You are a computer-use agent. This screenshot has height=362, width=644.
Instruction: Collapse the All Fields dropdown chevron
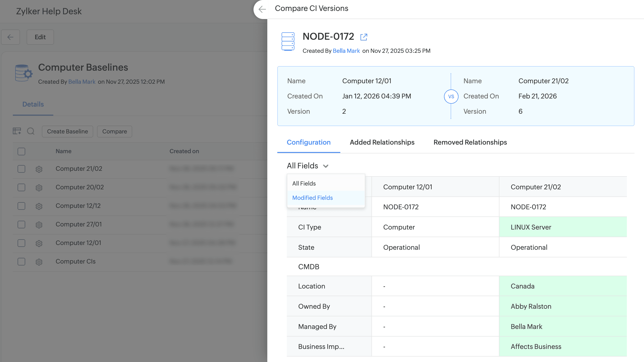click(x=326, y=166)
